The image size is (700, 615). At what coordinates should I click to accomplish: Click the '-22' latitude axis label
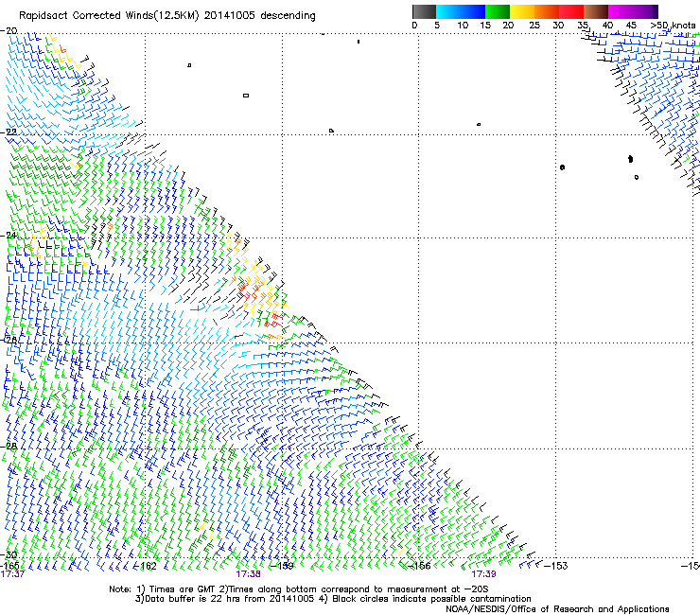(x=9, y=132)
